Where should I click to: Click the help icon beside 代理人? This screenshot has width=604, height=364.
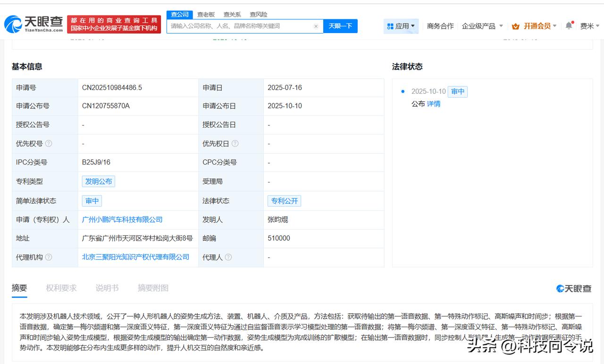(228, 257)
